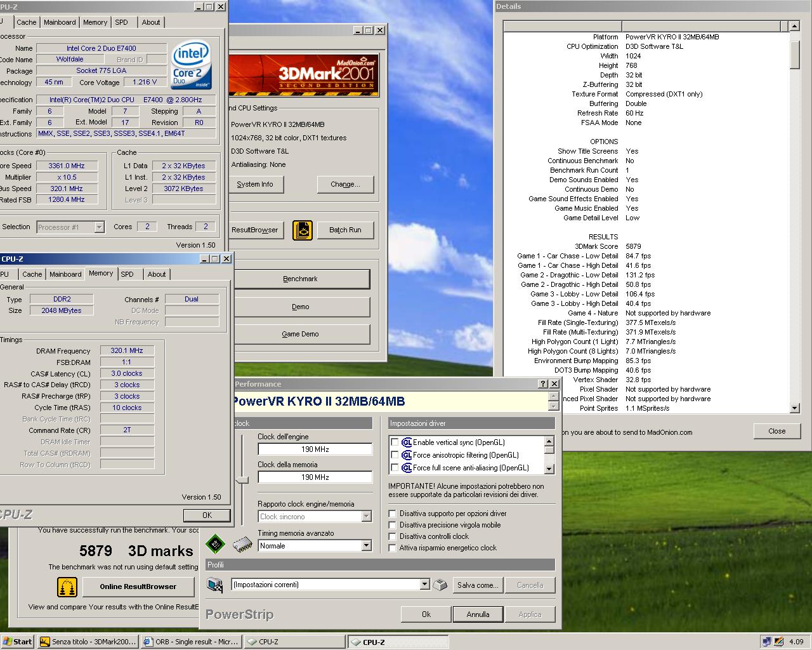Click the network tray icon in system tray
812x650 pixels.
(x=766, y=642)
